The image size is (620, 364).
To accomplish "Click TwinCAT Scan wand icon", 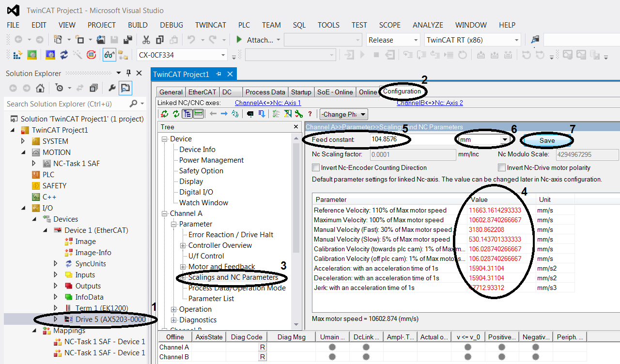I will [78, 55].
